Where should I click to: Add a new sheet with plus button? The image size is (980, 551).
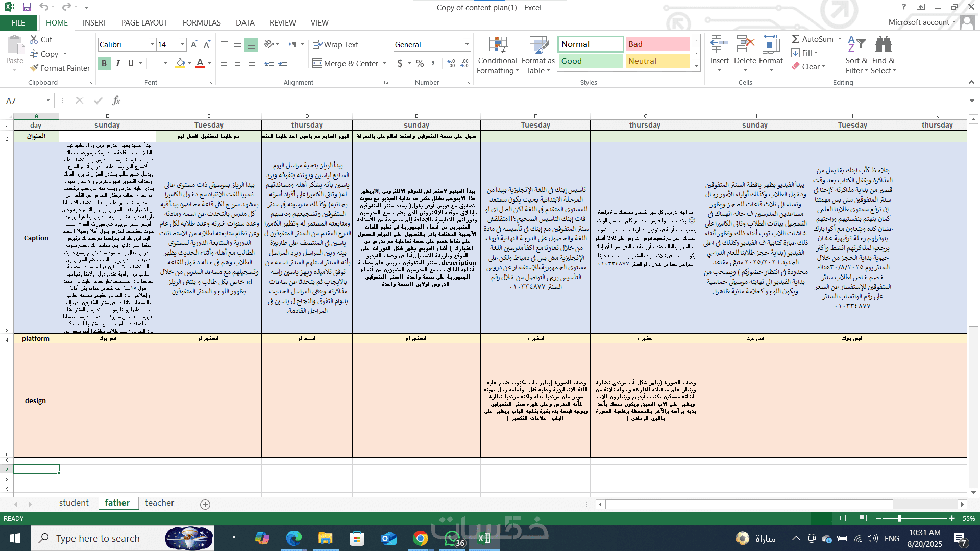(x=205, y=504)
